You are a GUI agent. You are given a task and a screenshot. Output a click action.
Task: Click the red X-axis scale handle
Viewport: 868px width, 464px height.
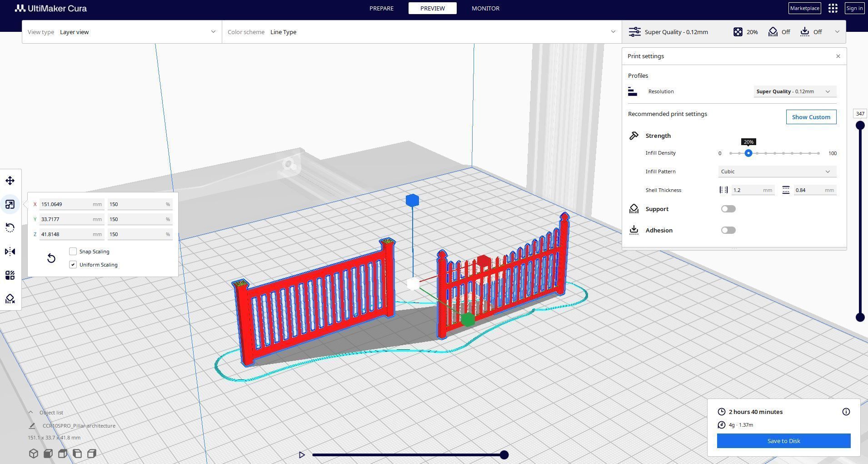point(484,261)
